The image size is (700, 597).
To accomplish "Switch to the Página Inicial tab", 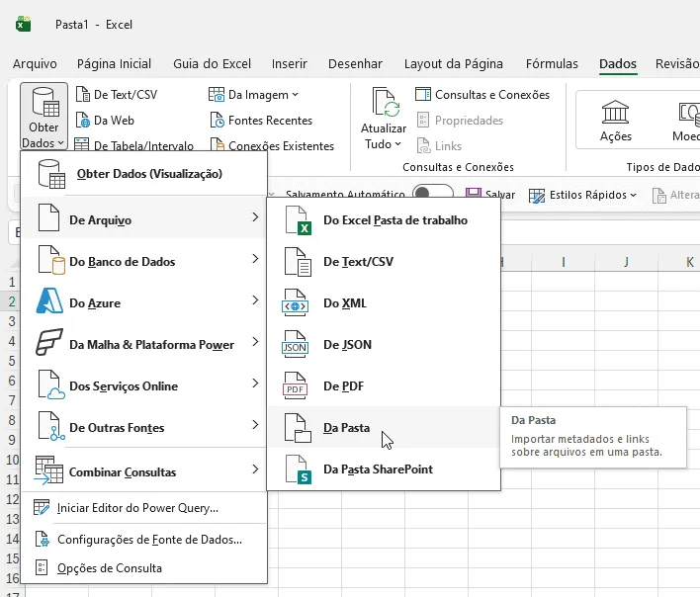I will click(x=114, y=64).
